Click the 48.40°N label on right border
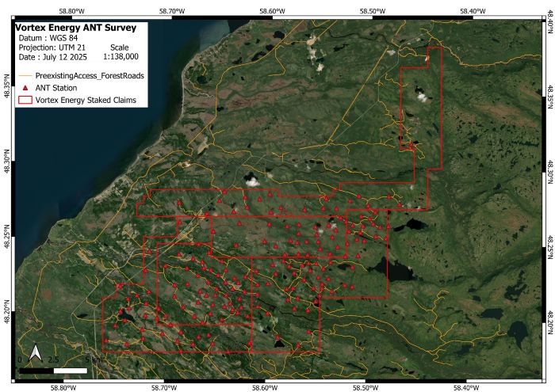This screenshot has height=392, width=555. (549, 32)
